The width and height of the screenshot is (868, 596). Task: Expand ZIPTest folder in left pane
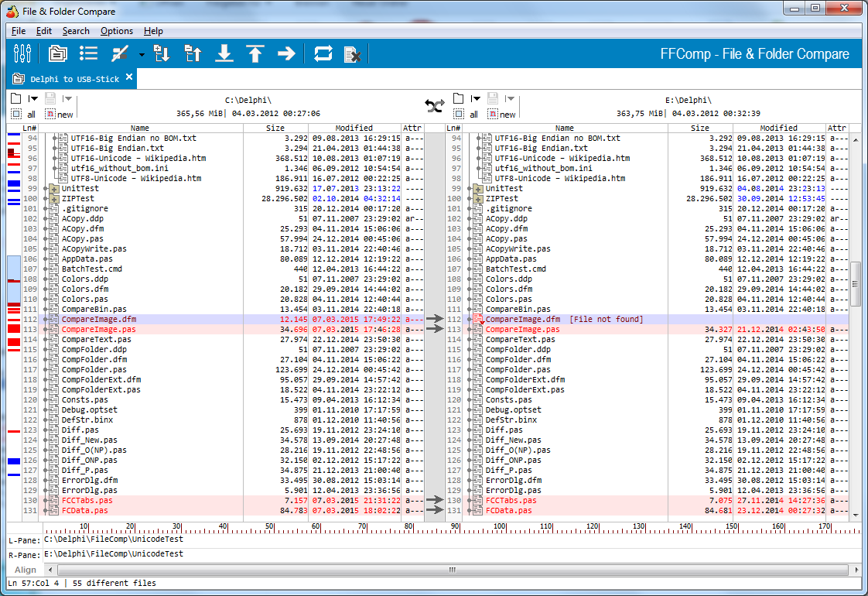coord(54,199)
